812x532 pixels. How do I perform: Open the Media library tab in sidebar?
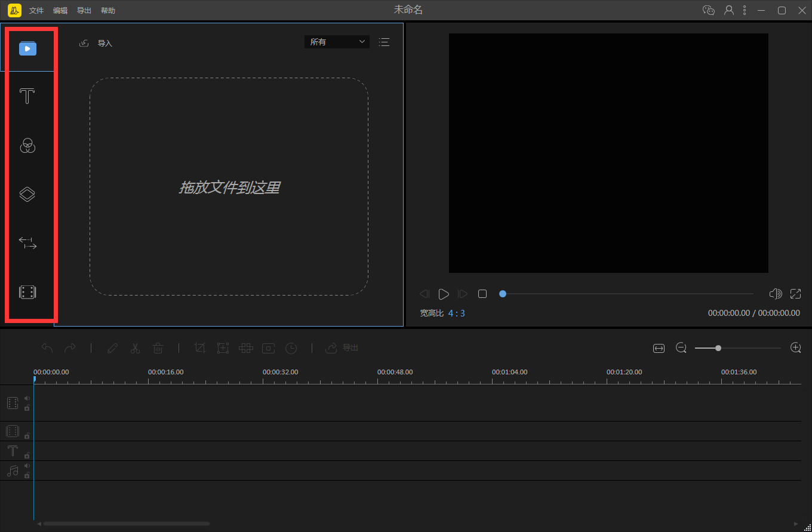point(27,48)
